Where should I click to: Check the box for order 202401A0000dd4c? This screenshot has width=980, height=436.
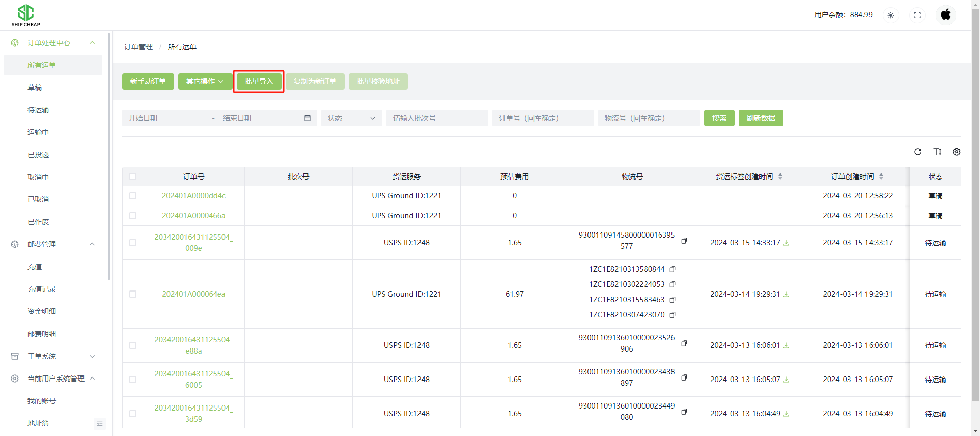133,196
